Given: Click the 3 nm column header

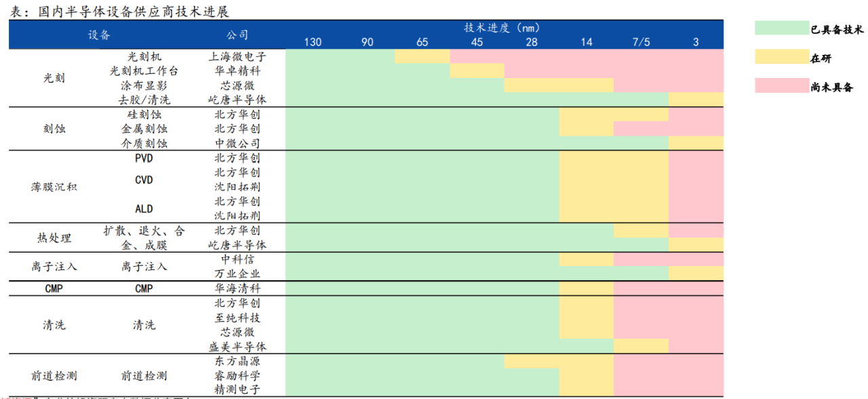Looking at the screenshot, I should pos(695,42).
